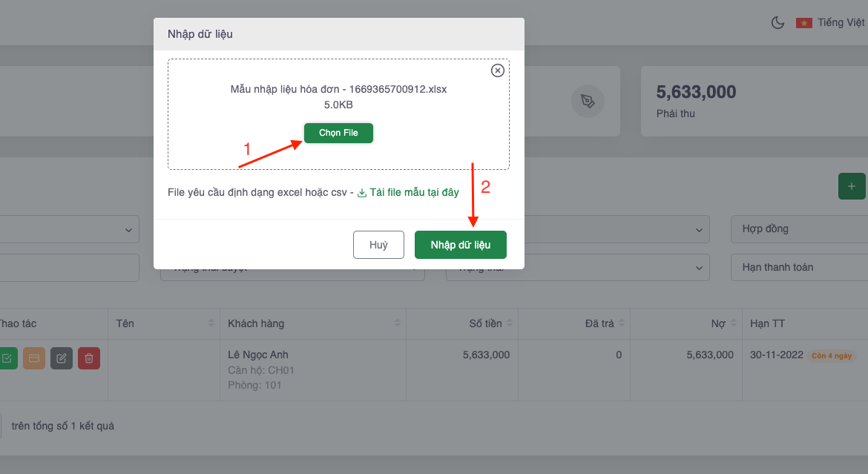Viewport: 868px width, 474px height.
Task: Click the green plus add button
Action: pyautogui.click(x=851, y=186)
